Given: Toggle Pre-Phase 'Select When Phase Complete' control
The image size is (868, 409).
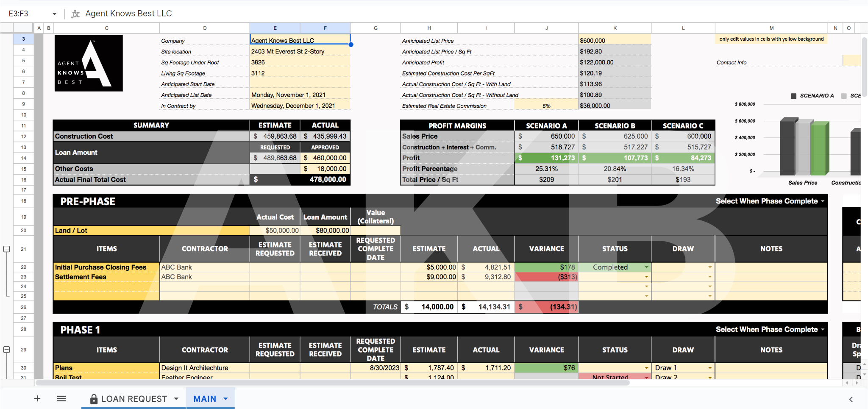Looking at the screenshot, I should [x=822, y=201].
